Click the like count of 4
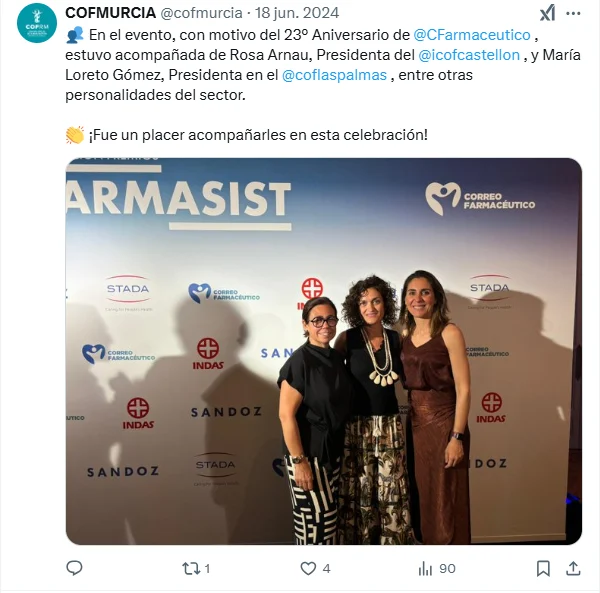This screenshot has width=600, height=593. pyautogui.click(x=326, y=569)
